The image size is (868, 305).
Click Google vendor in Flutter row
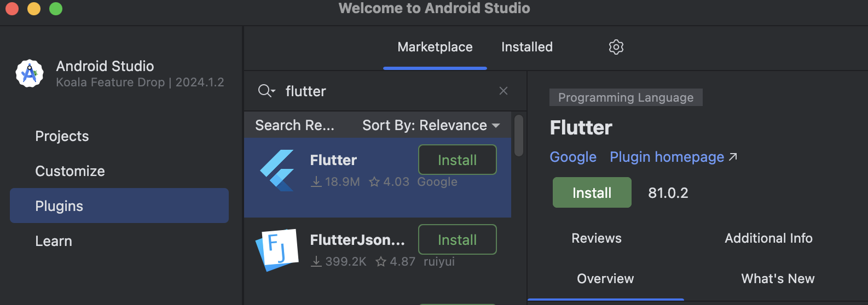coord(437,182)
